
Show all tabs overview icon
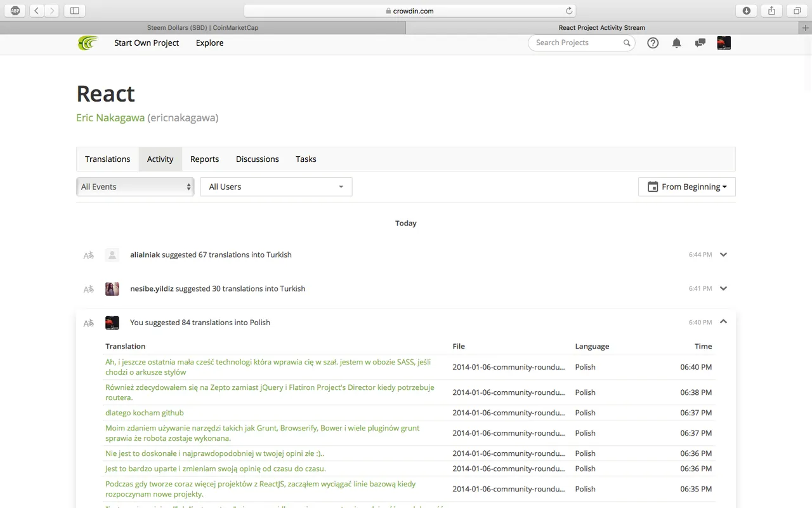pyautogui.click(x=797, y=10)
